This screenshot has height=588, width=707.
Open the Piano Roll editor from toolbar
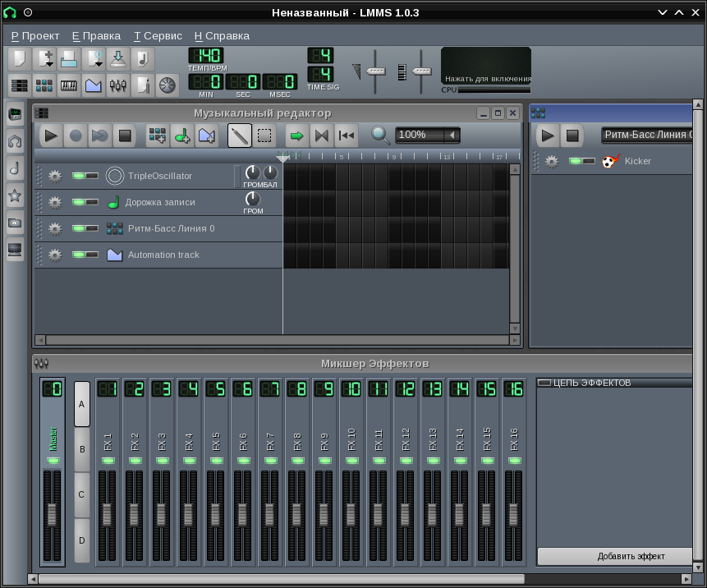tap(69, 85)
